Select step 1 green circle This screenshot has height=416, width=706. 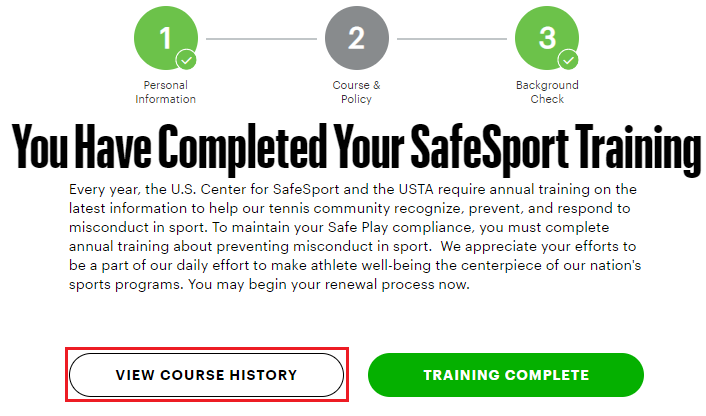[x=166, y=38]
